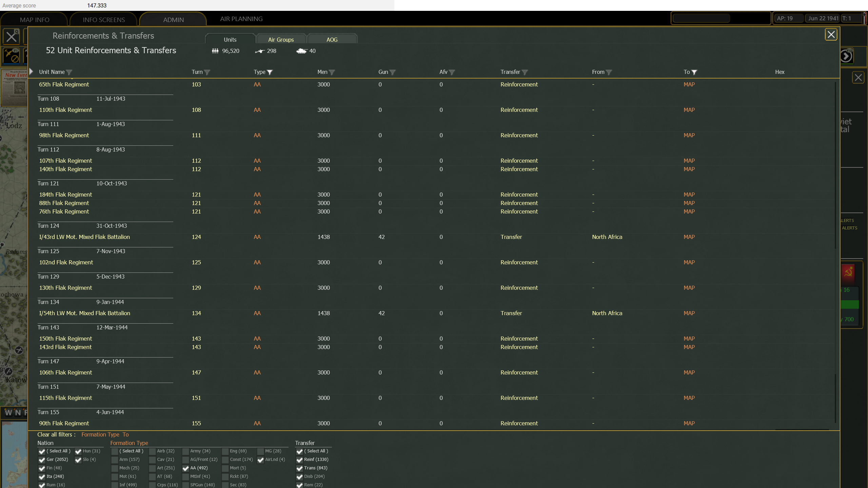Open the AIR PLANNING menu
Screen dimensions: 868x488
[x=241, y=19]
